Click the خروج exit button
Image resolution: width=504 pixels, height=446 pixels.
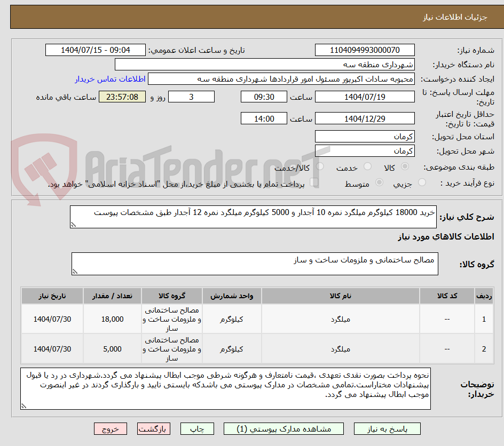[110, 429]
